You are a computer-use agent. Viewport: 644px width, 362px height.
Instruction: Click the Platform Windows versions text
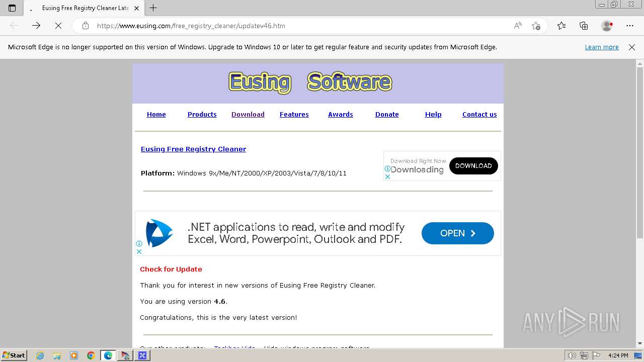(244, 173)
